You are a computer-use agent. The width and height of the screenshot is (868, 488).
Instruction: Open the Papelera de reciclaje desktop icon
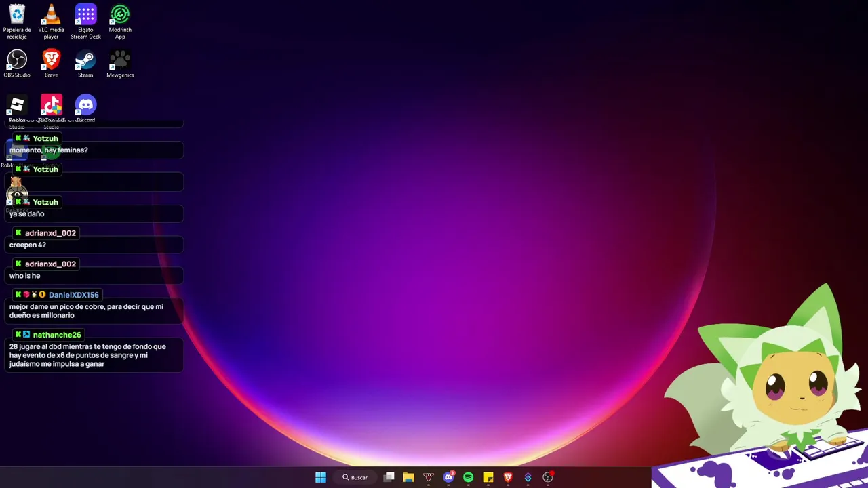(17, 22)
